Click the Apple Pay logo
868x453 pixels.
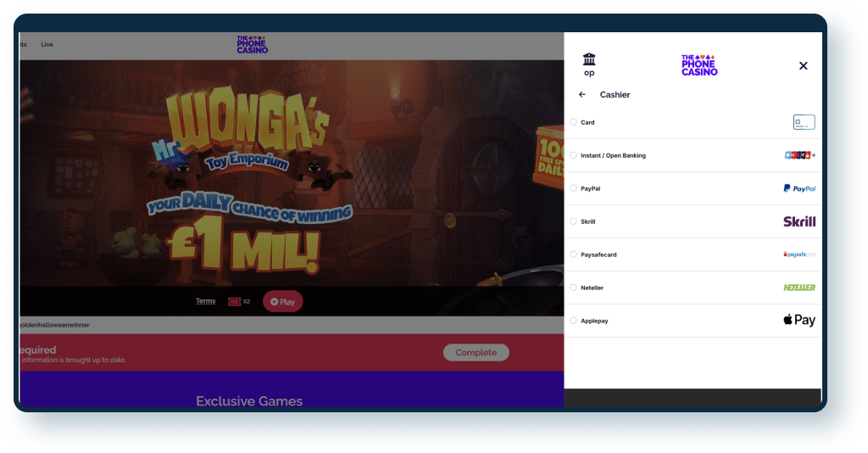pos(799,320)
